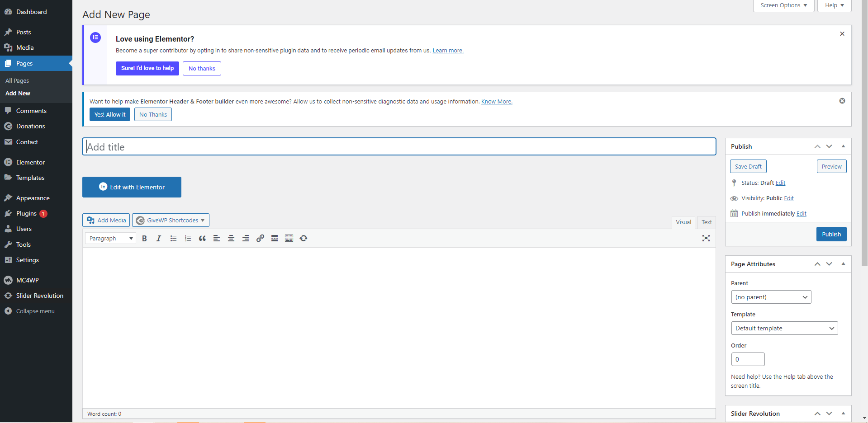
Task: Toggle the Page Attributes panel
Action: [843, 264]
